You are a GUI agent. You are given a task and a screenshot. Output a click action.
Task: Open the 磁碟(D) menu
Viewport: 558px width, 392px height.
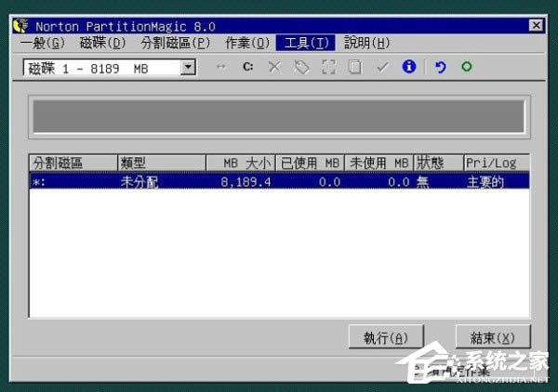[x=102, y=43]
